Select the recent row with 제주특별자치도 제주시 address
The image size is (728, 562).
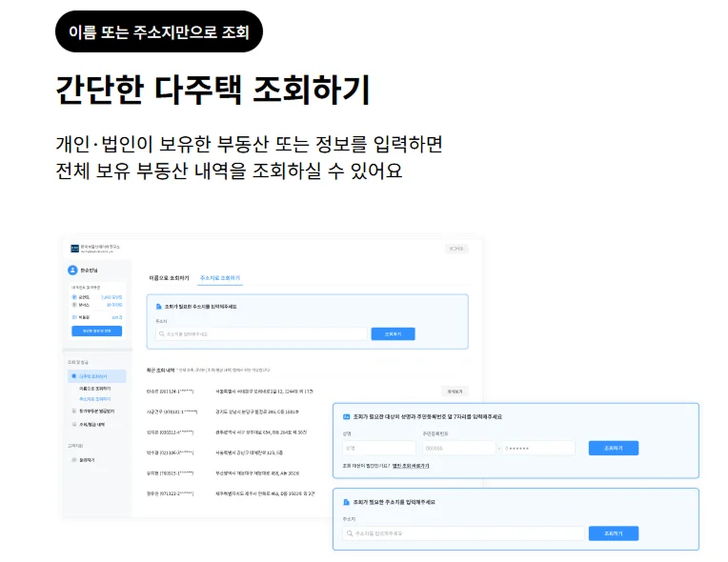(231, 493)
